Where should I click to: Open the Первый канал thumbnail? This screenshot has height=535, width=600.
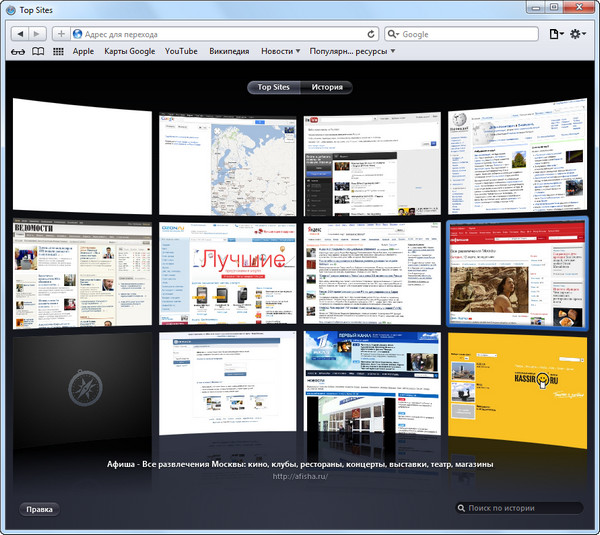coord(372,383)
